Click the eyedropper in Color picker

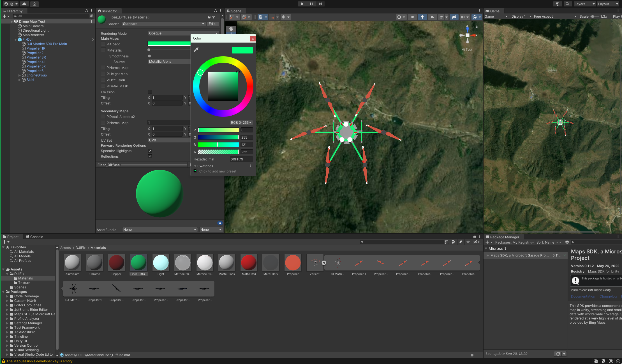coord(196,50)
